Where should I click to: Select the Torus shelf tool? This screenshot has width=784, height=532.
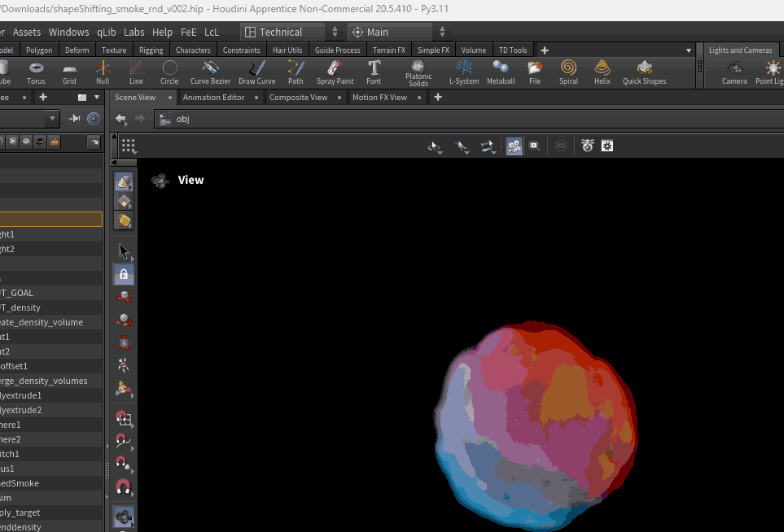tap(36, 72)
